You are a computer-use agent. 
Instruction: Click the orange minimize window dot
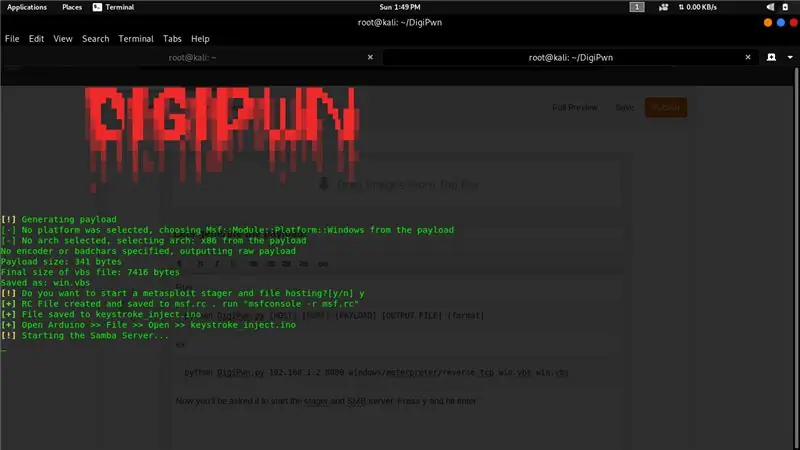pyautogui.click(x=768, y=22)
